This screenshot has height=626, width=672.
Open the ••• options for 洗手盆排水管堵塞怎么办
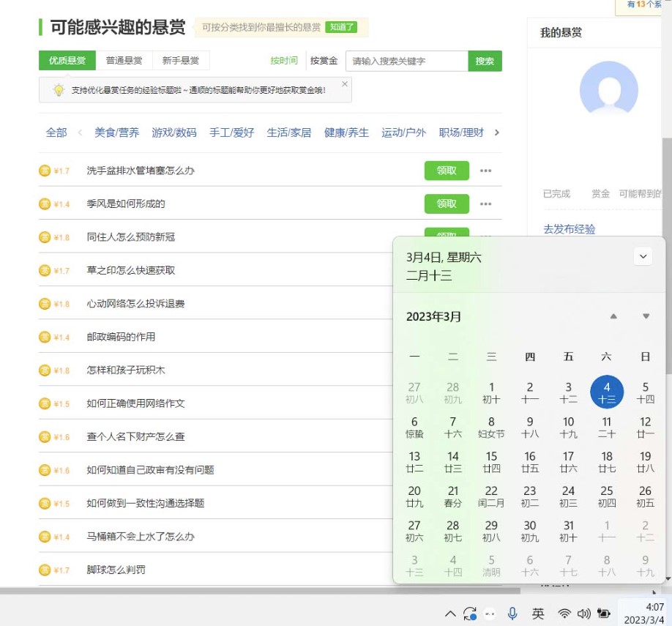(x=484, y=170)
